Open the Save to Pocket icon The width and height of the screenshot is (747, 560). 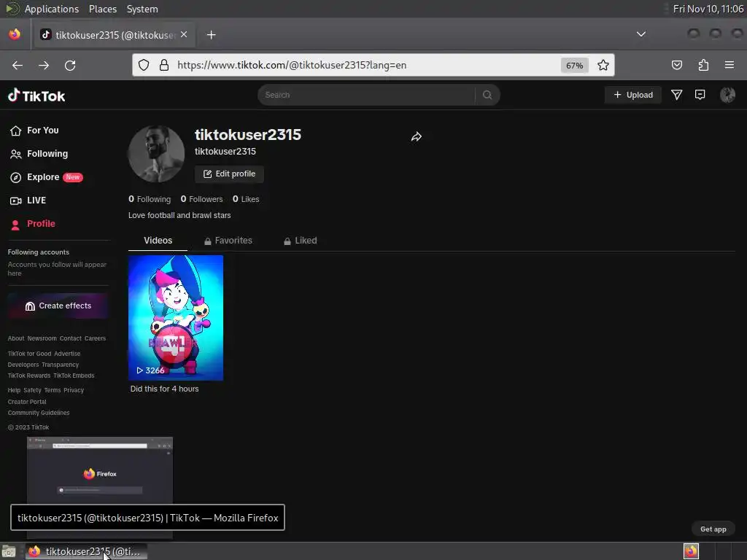[x=677, y=65]
